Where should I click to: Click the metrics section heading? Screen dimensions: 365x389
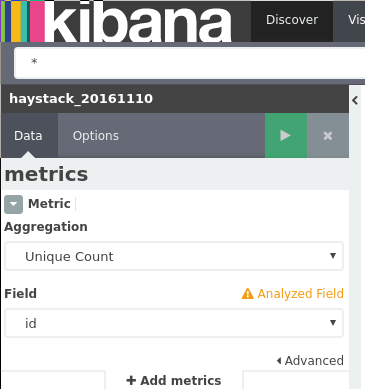click(46, 174)
